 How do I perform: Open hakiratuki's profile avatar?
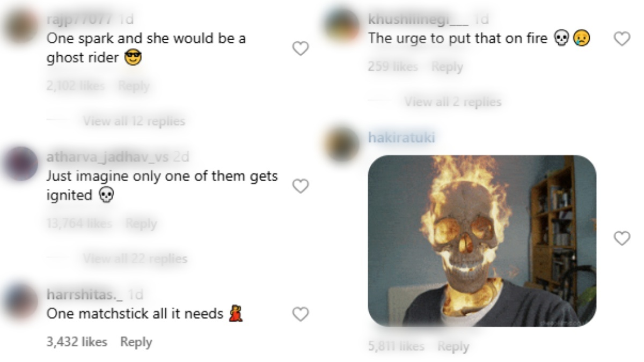342,144
